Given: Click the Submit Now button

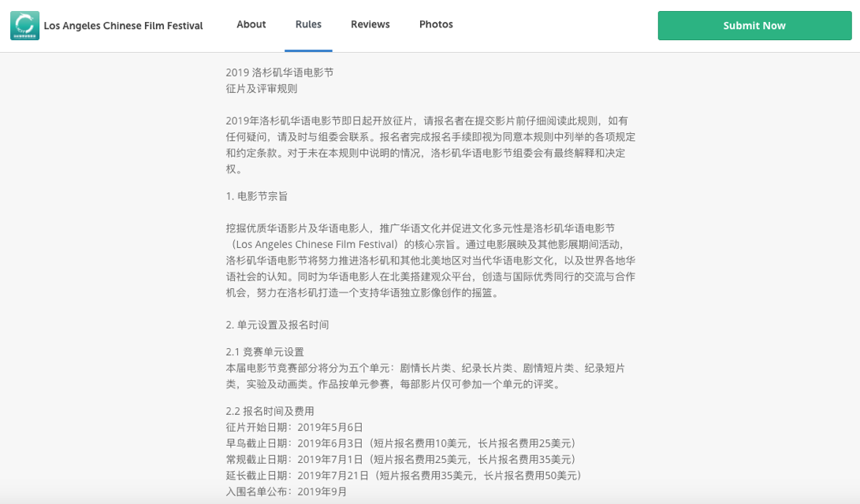Looking at the screenshot, I should tap(754, 25).
